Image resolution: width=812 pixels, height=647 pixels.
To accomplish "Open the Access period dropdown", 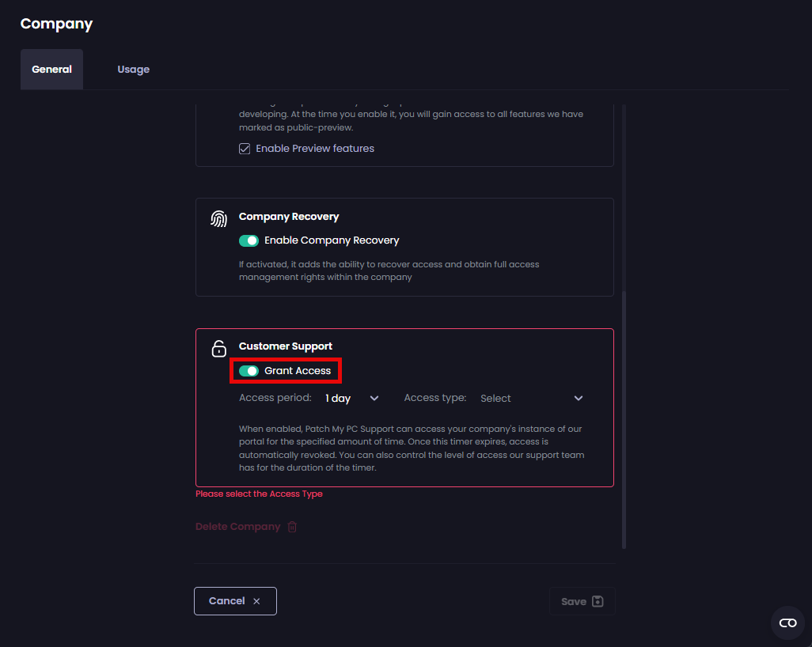I will [x=352, y=399].
